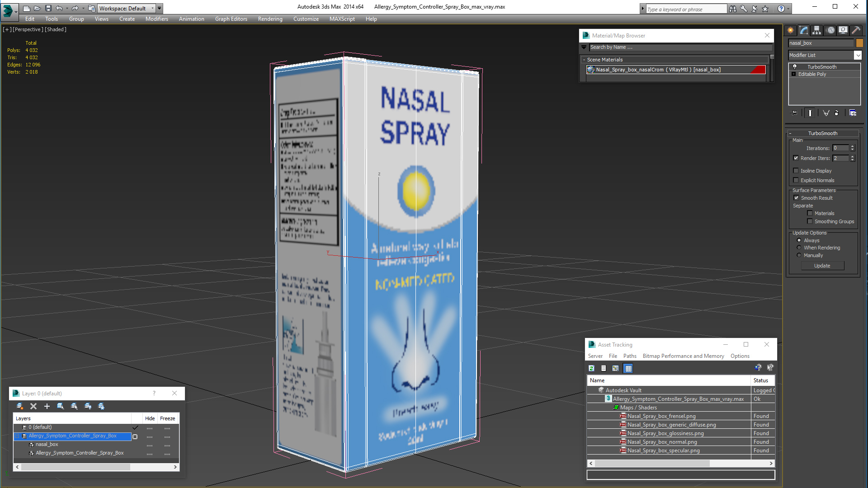Open the Paths menu in Asset Tracking
The height and width of the screenshot is (488, 868).
[629, 356]
